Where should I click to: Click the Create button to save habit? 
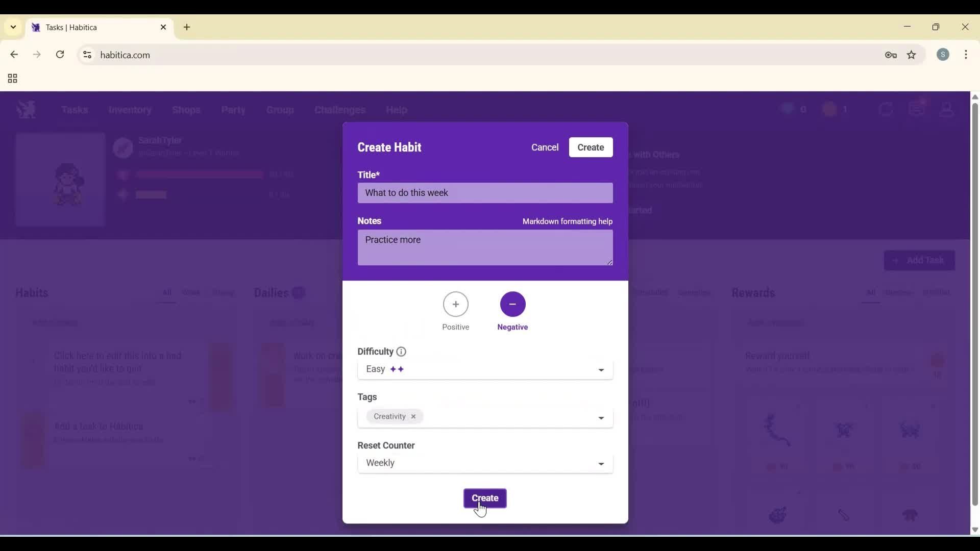[x=485, y=498]
